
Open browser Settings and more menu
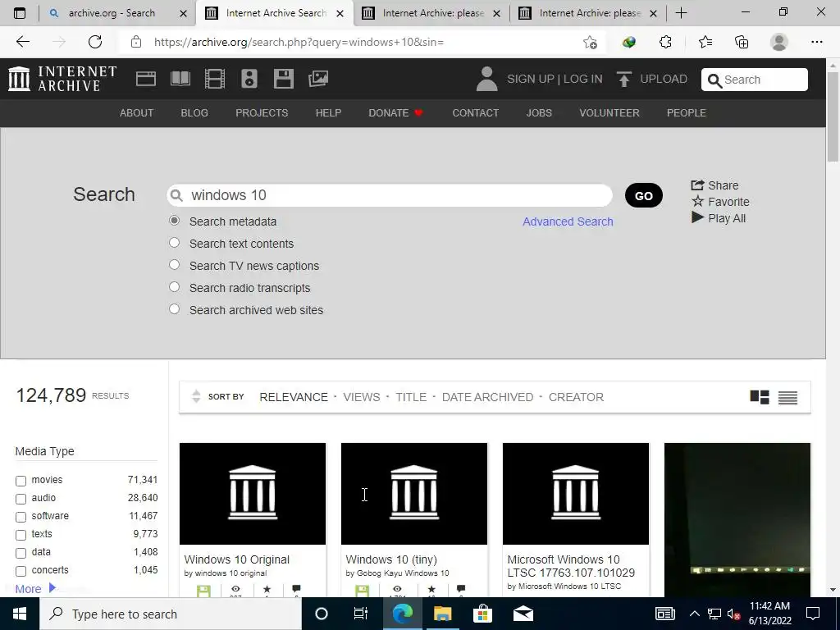(816, 42)
